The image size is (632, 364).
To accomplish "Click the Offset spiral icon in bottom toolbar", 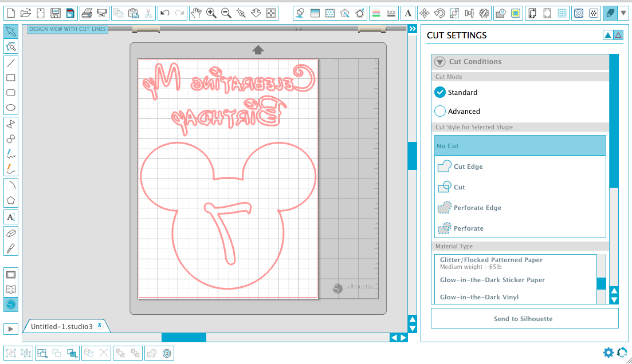I will point(167,354).
